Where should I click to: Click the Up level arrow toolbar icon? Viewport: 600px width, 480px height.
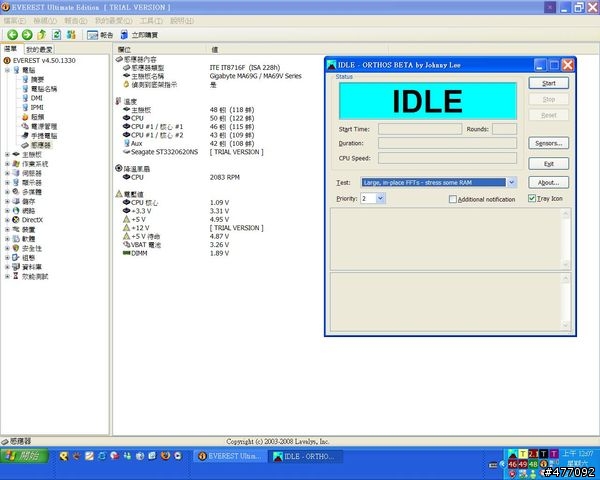coord(41,35)
